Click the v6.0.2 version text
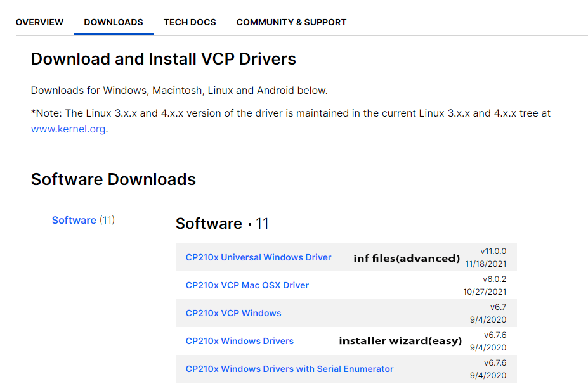Screen dimensions: 588x391 click(x=494, y=279)
